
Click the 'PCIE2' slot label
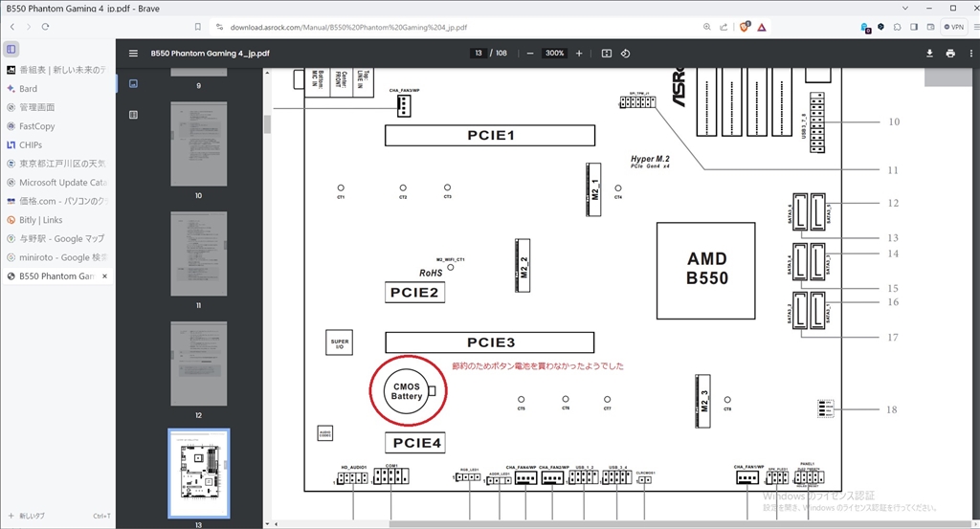[414, 293]
